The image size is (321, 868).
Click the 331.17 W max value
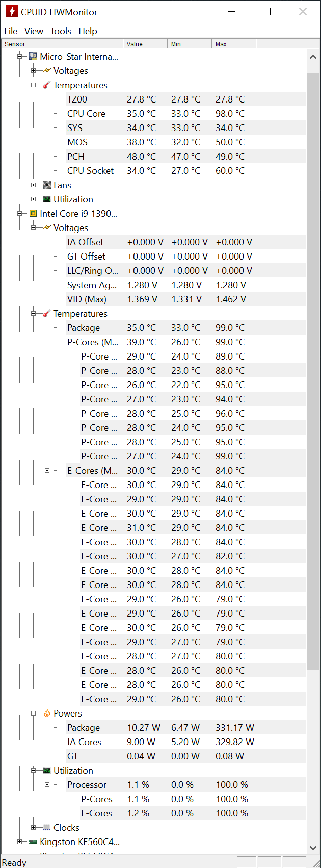coord(235,728)
